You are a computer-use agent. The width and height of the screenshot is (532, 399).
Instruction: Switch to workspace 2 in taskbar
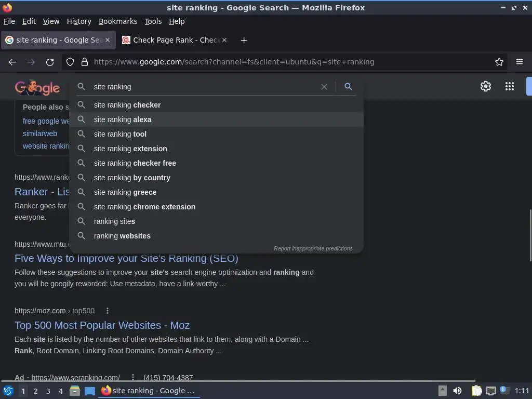(36, 391)
